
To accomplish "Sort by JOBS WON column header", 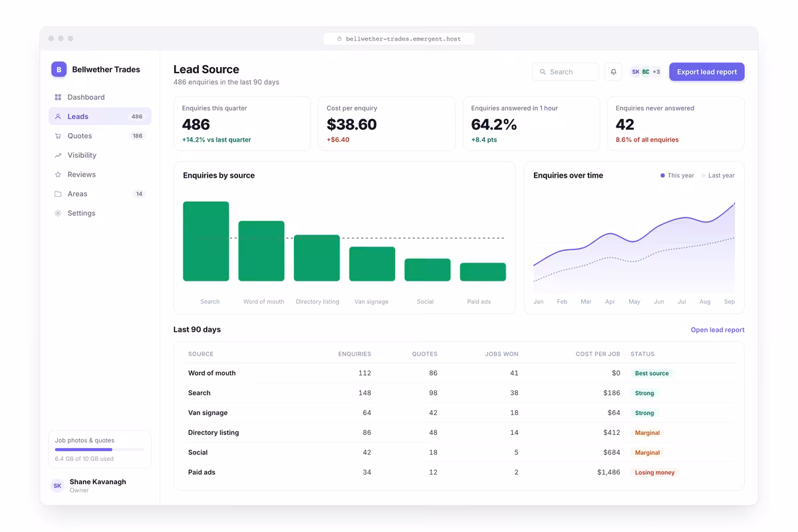I will pyautogui.click(x=501, y=354).
